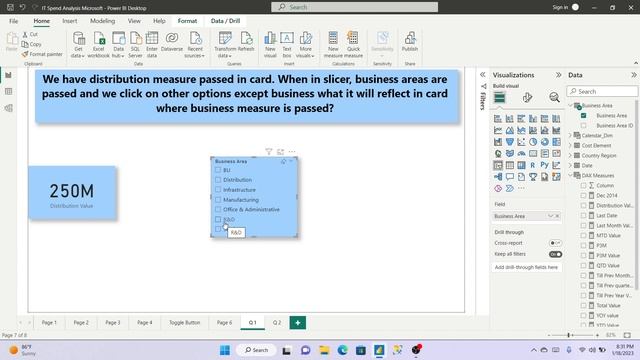Switch to the Insert ribbon tab
This screenshot has width=640, height=360.
70,21
